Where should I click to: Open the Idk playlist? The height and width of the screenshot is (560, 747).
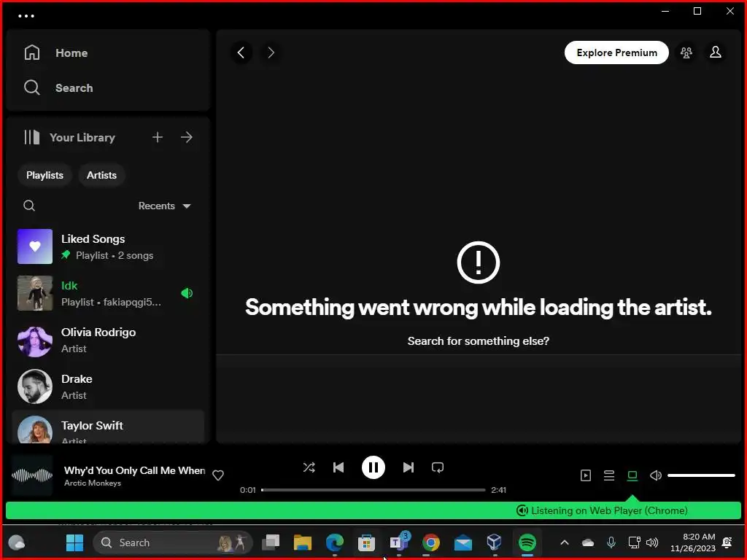pos(109,293)
